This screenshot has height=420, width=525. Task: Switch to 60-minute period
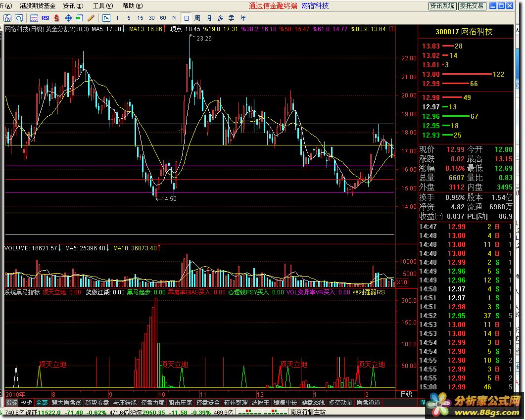click(x=163, y=18)
